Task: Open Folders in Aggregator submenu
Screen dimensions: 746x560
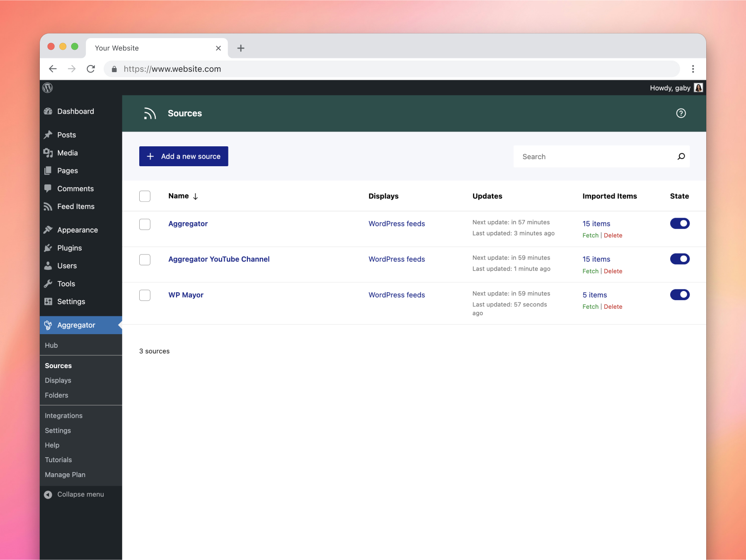Action: point(56,395)
